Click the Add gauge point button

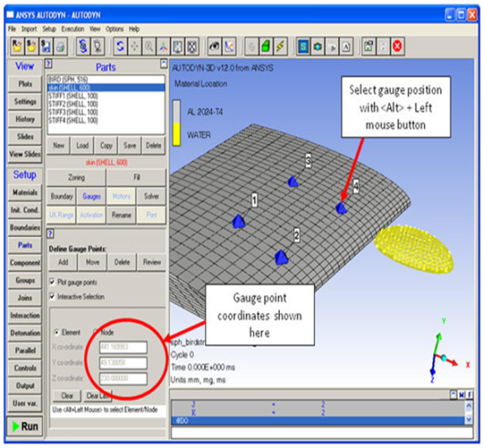coord(63,262)
